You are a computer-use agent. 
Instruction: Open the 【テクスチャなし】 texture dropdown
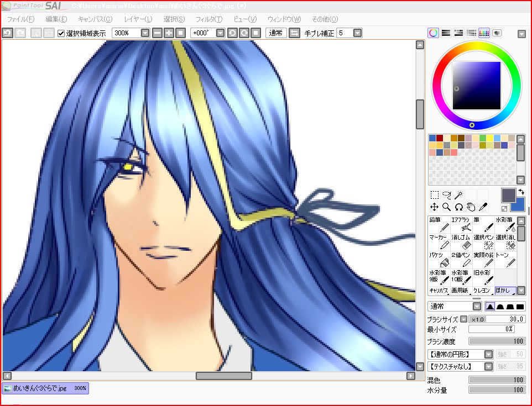coord(488,366)
